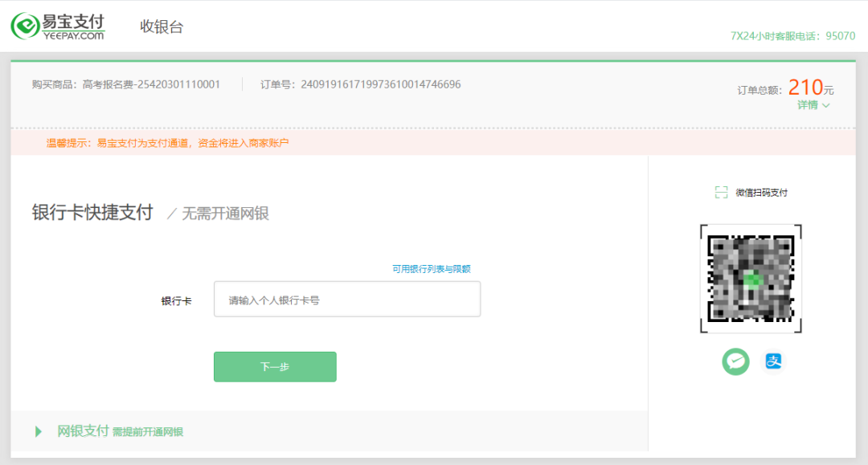Open the 网银支付 section label
The image size is (868, 465).
[x=83, y=431]
